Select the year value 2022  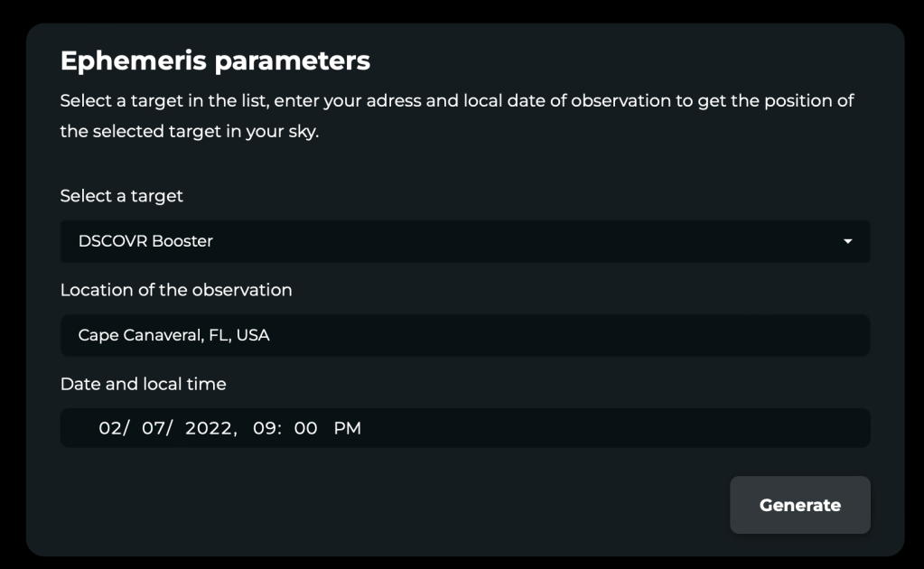(208, 427)
